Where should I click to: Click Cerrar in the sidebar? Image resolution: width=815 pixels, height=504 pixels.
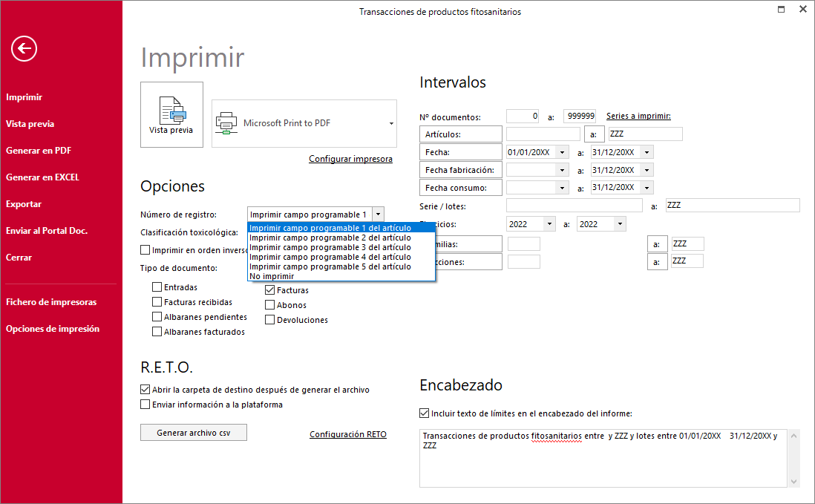click(x=19, y=258)
